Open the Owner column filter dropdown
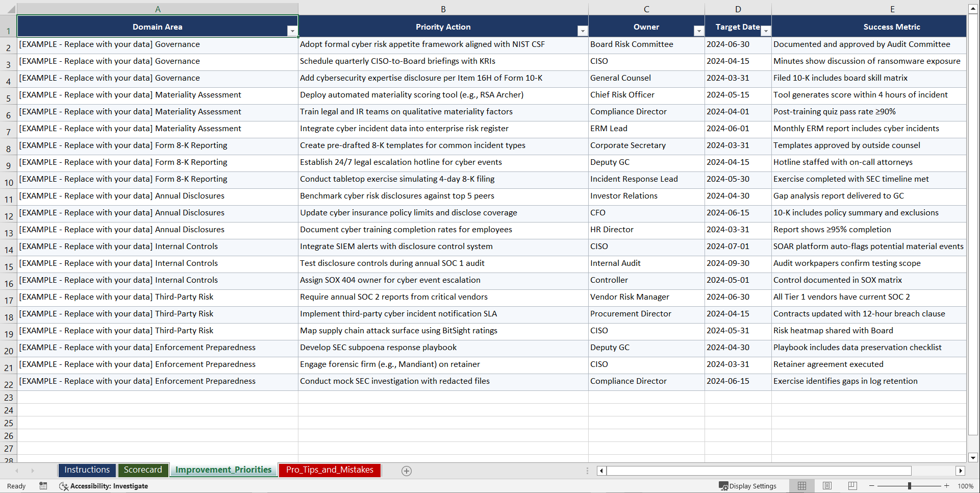Screen dimensions: 980x493 [698, 31]
